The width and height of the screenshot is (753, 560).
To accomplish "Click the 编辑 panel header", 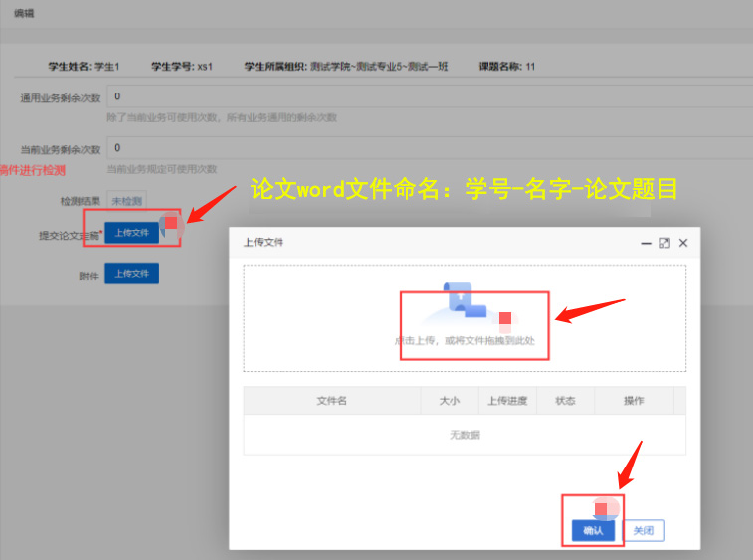I will 26,14.
